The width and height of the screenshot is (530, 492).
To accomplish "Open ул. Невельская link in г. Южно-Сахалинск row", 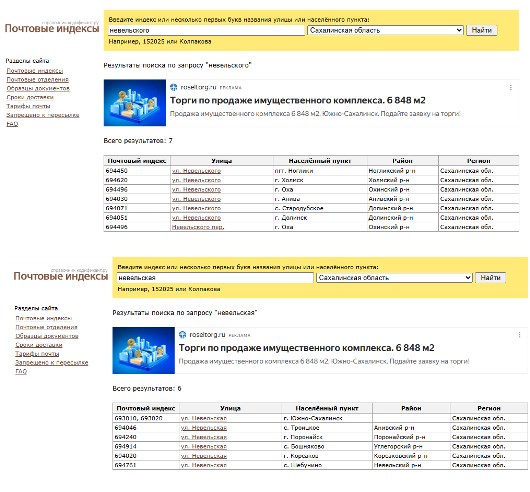I will 204,418.
